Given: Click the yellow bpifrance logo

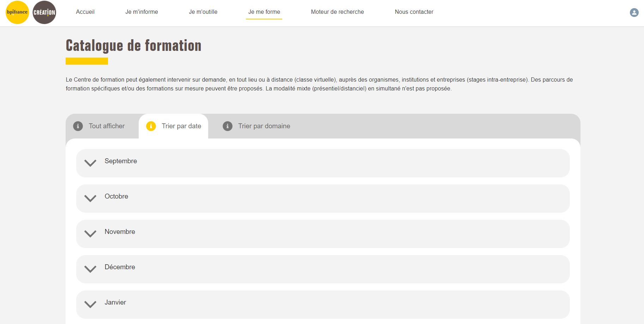Looking at the screenshot, I should click(17, 12).
